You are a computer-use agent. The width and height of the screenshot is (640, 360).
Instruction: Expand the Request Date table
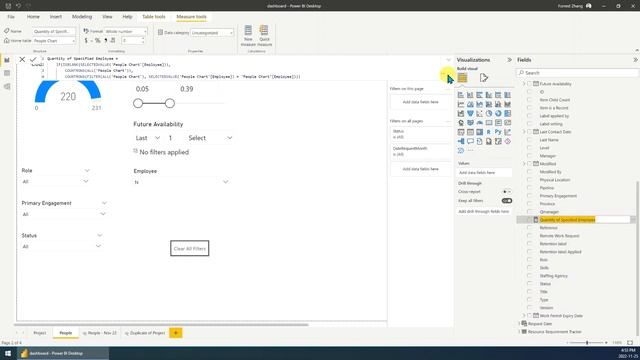pos(520,324)
